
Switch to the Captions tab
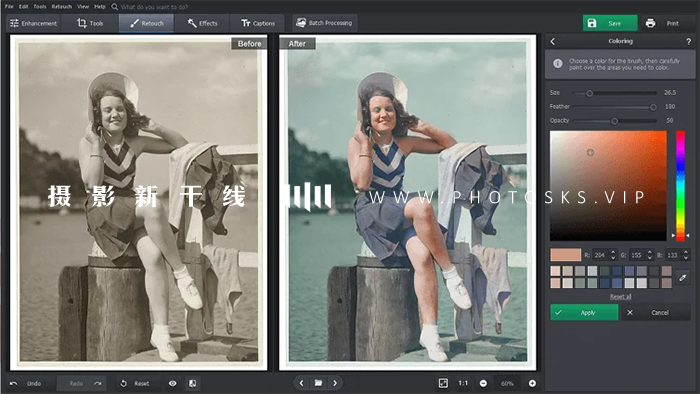(x=258, y=23)
